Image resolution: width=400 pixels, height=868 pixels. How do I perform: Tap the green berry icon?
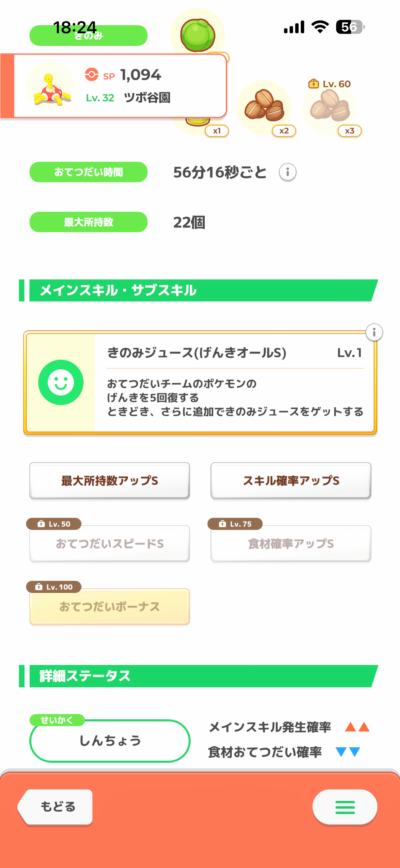point(198,35)
